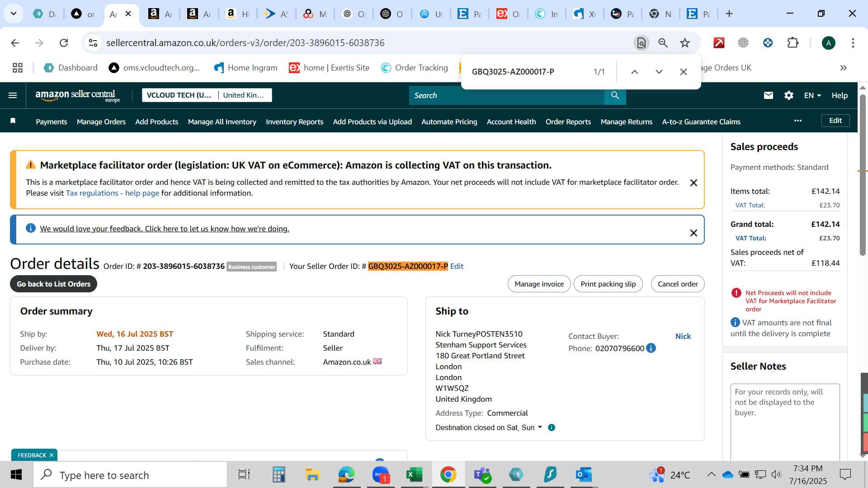The image size is (868, 488).
Task: Open the notification center icon
Action: click(x=845, y=474)
